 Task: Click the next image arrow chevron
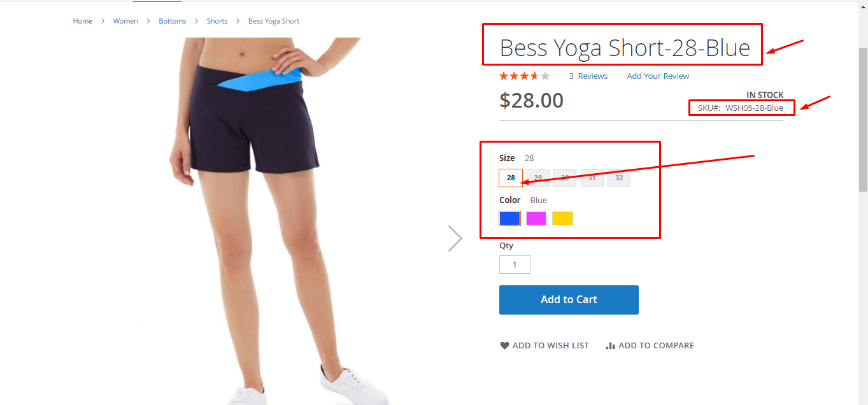455,238
